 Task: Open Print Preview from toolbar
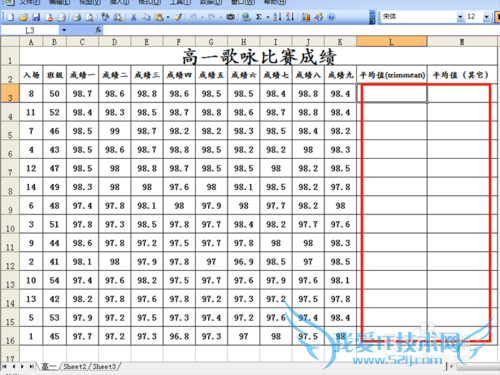pyautogui.click(x=89, y=17)
